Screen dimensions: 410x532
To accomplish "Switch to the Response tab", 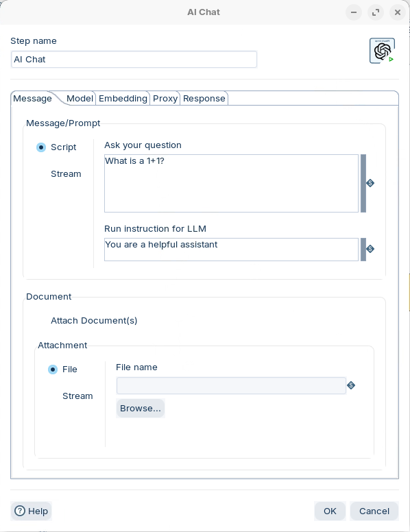I will [204, 99].
